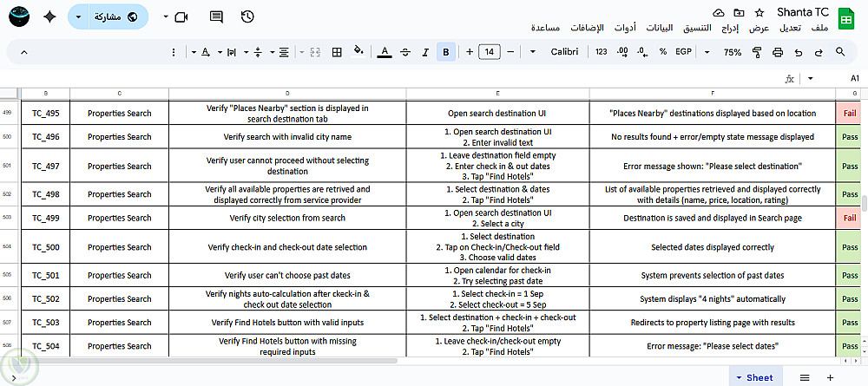This screenshot has width=868, height=386.
Task: Open more toolbar options three dots
Action: (174, 52)
